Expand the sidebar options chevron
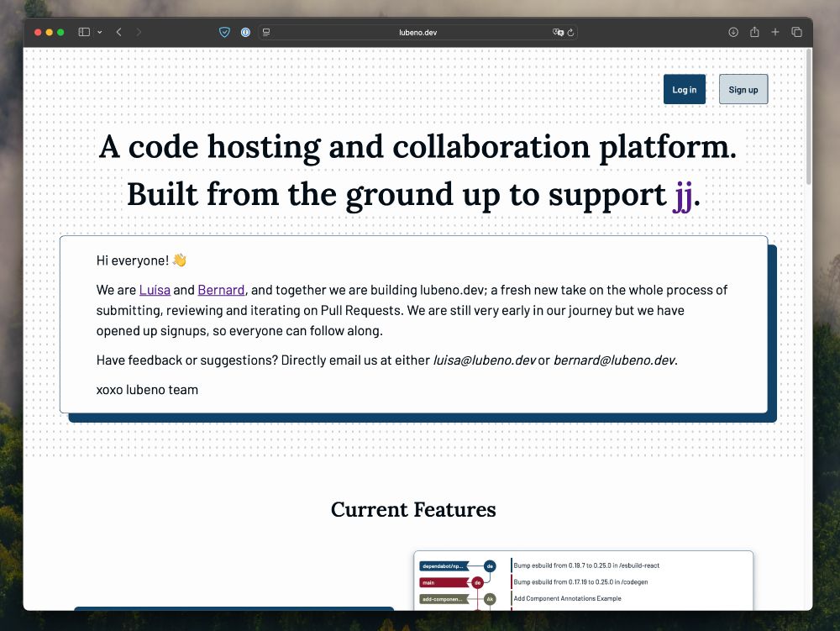Viewport: 840px width, 631px height. [99, 32]
